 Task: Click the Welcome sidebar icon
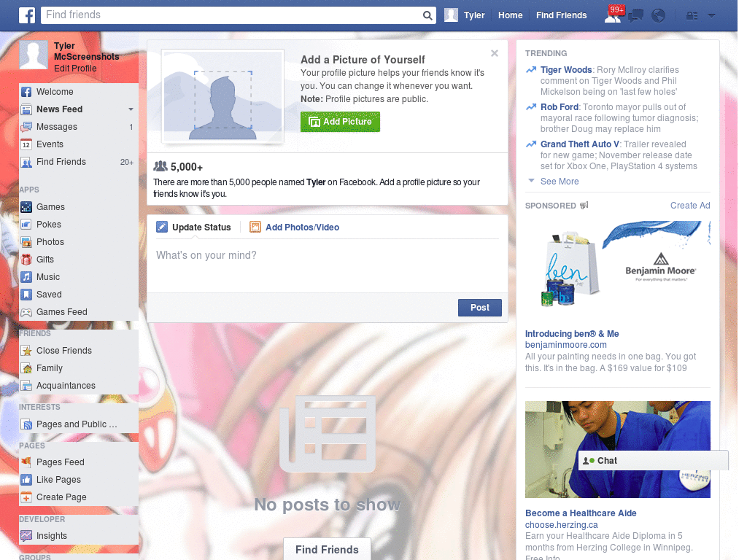tap(26, 92)
